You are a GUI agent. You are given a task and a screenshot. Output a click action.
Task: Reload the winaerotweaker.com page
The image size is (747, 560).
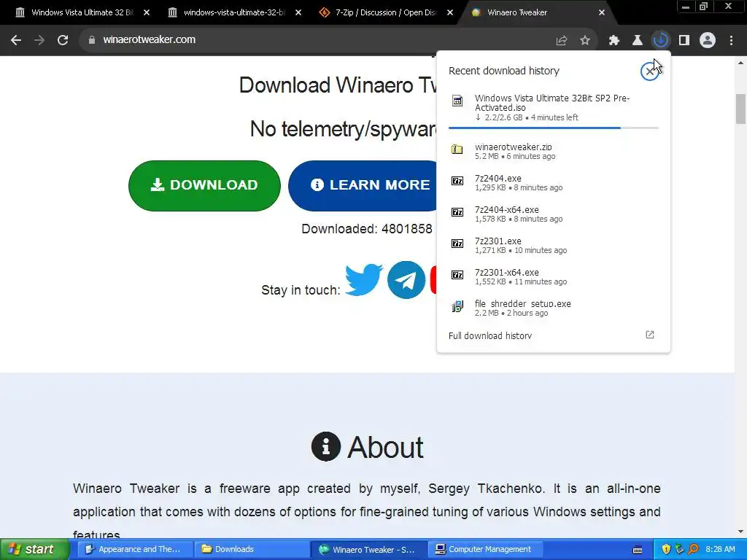(x=63, y=40)
